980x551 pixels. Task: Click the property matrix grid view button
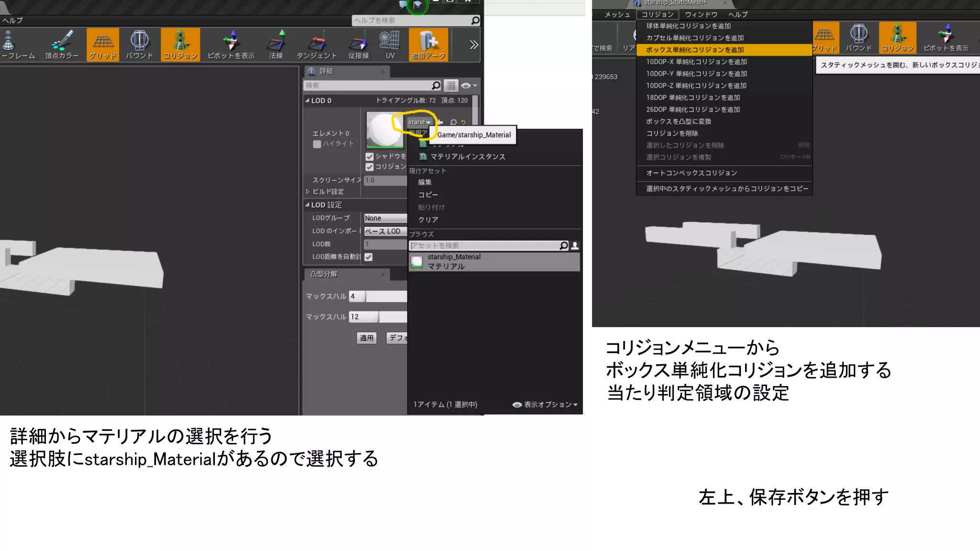click(x=451, y=85)
